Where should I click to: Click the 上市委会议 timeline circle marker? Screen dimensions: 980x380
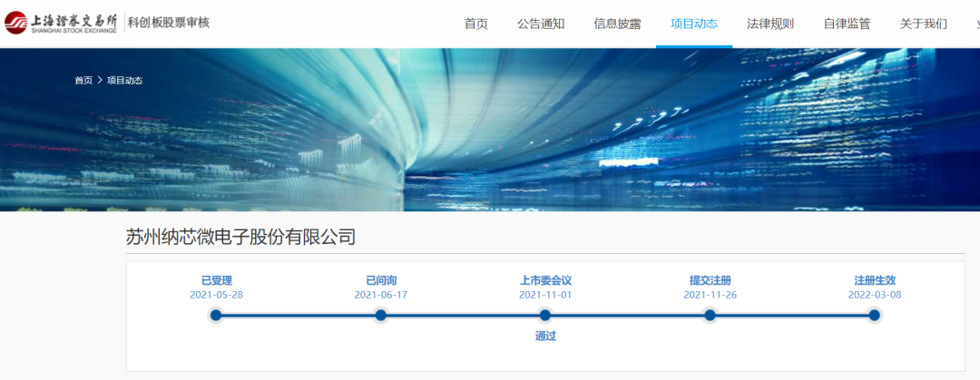tap(545, 316)
